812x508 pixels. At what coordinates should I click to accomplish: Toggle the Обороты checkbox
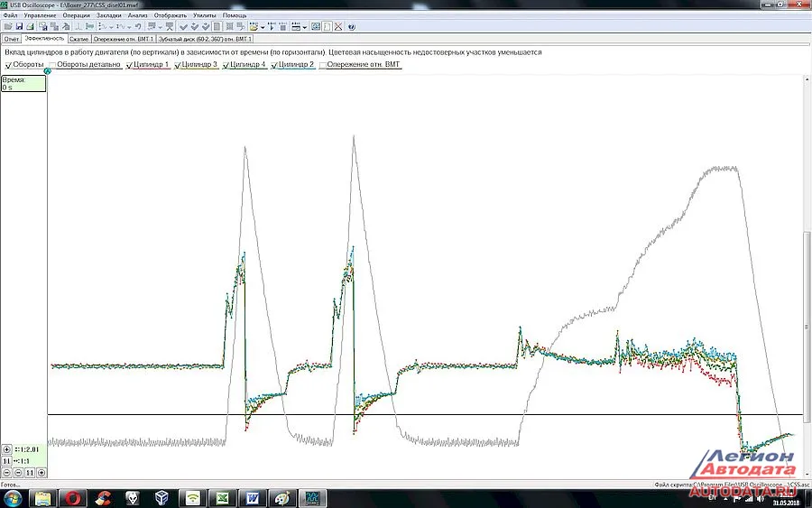[x=8, y=65]
